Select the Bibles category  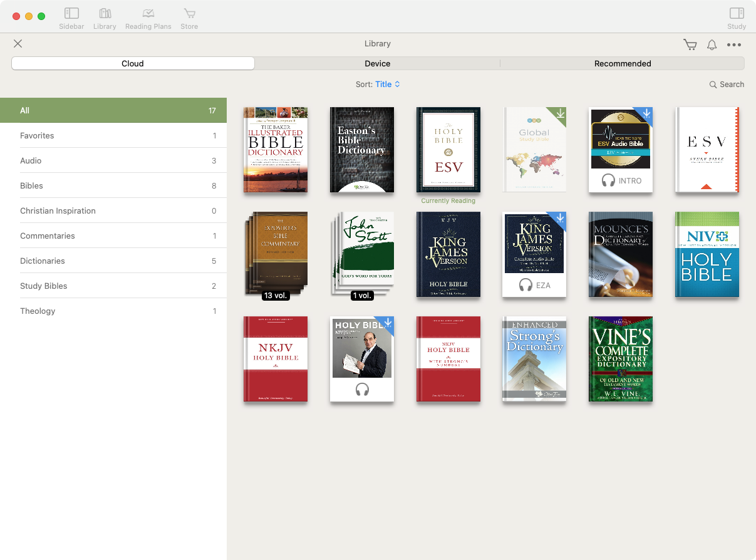[113, 185]
